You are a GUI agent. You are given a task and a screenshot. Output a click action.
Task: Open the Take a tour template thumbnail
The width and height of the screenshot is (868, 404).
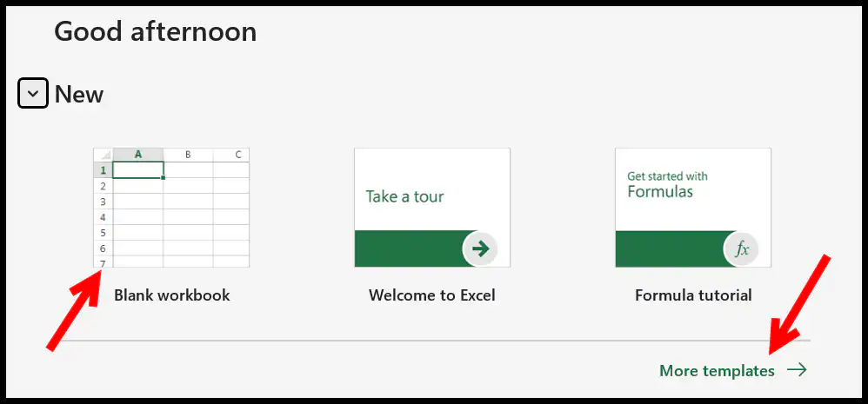coord(432,208)
